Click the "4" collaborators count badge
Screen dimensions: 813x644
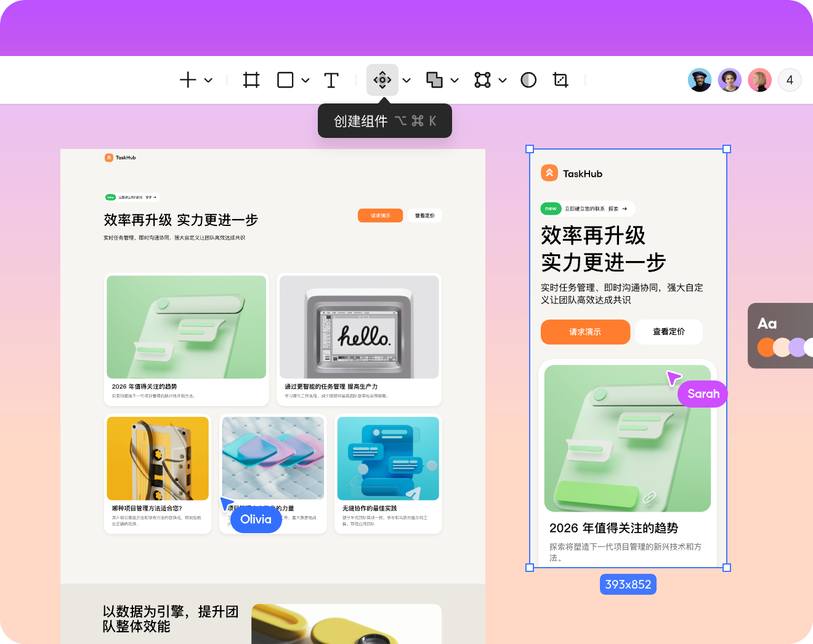tap(790, 80)
